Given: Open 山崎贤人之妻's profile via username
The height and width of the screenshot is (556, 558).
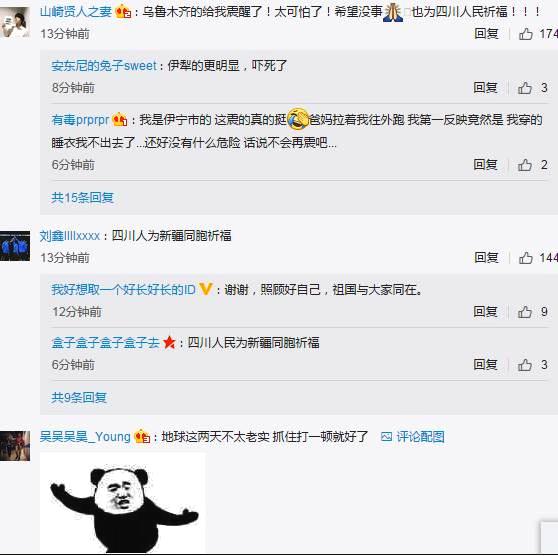Looking at the screenshot, I should [76, 12].
